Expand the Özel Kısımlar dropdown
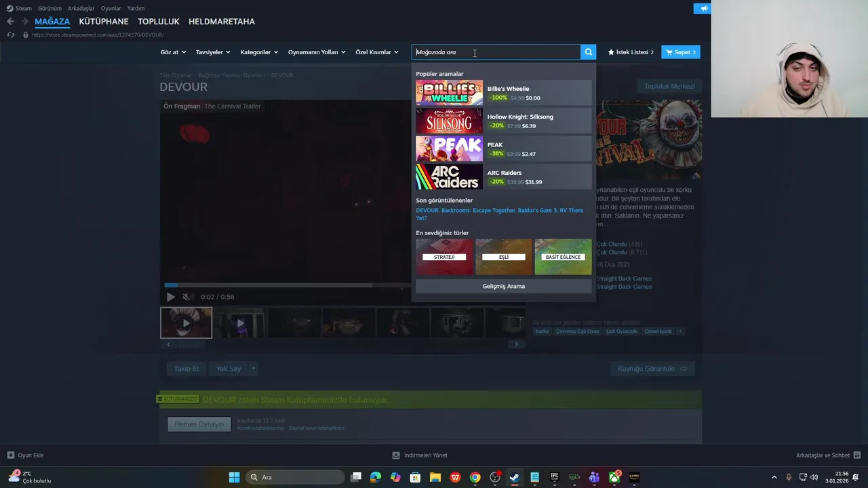This screenshot has width=868, height=488. click(377, 52)
